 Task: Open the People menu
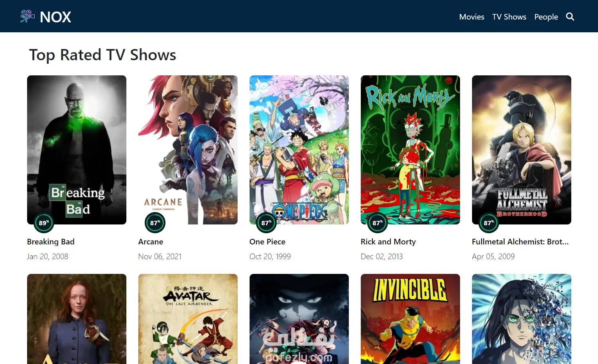coord(546,17)
